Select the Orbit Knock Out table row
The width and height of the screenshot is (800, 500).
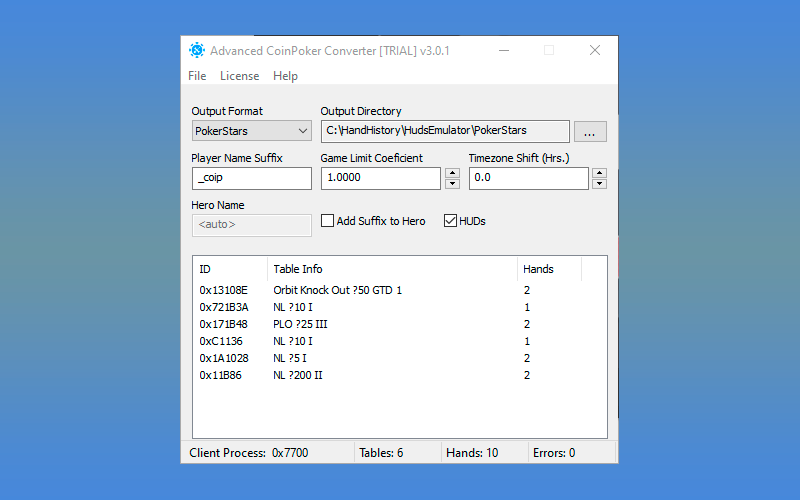click(337, 290)
